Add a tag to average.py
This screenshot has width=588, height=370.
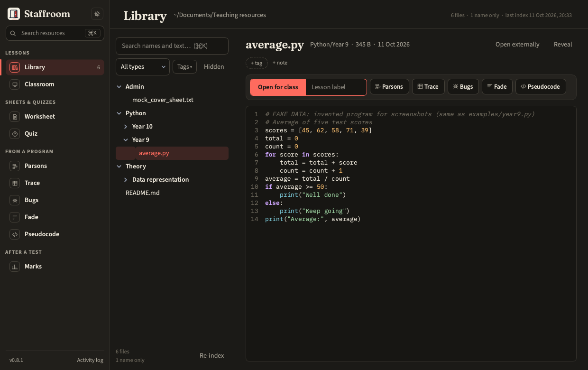click(257, 63)
